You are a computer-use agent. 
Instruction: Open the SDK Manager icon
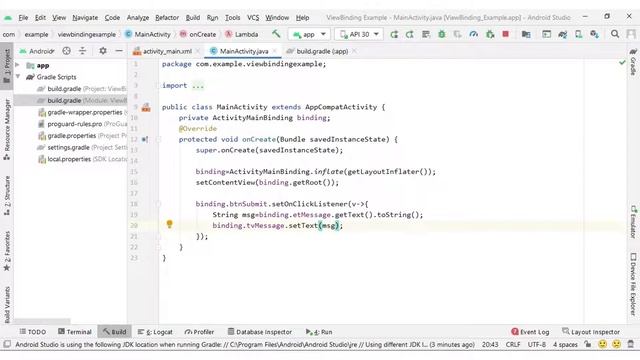594,34
